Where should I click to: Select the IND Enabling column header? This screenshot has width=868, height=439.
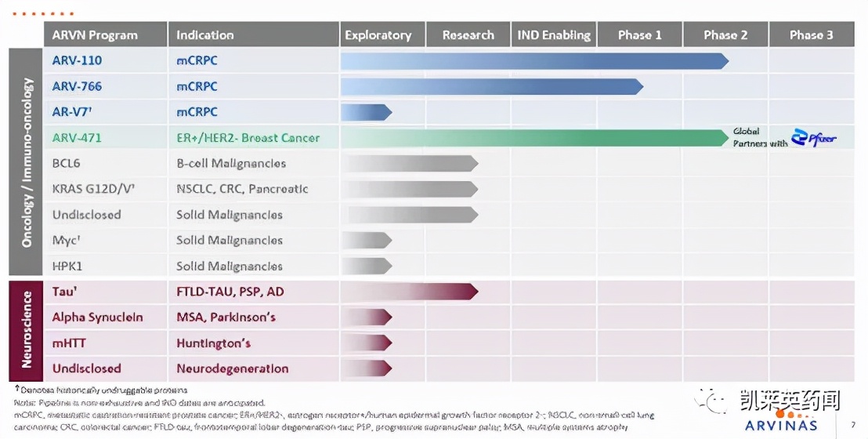(554, 35)
